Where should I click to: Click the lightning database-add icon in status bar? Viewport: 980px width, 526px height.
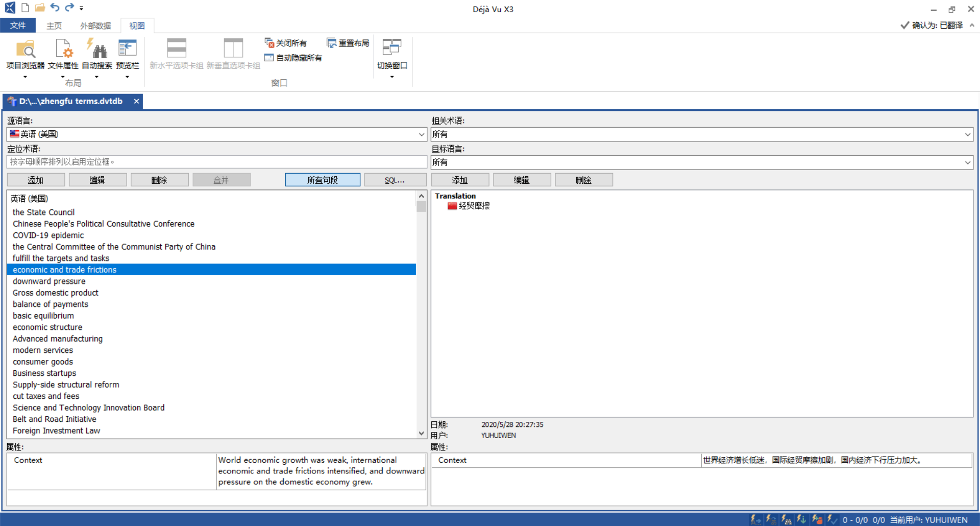[817, 519]
